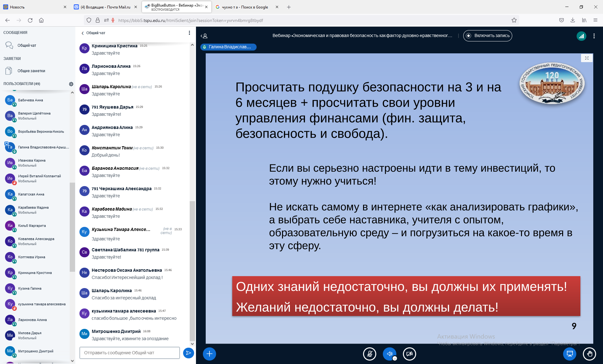This screenshot has height=364, width=603.
Task: Send the chat message with arrow button
Action: click(x=188, y=353)
